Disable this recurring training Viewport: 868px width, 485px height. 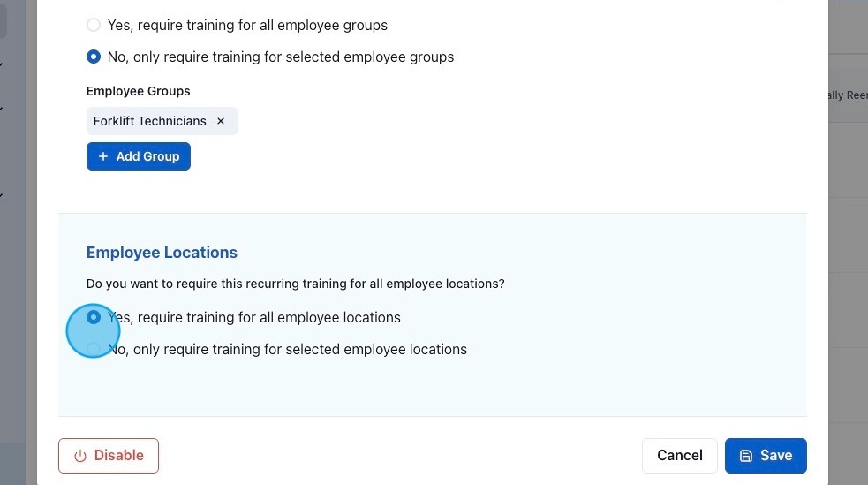pyautogui.click(x=108, y=456)
